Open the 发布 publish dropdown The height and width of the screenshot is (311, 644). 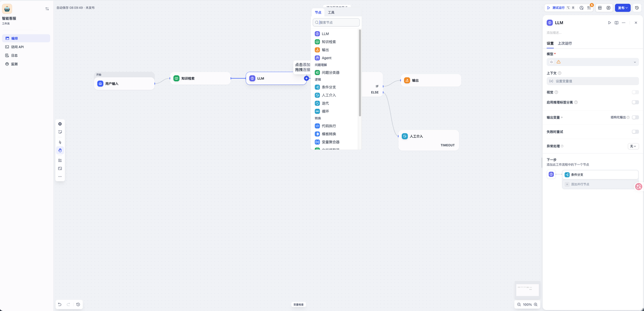tap(622, 8)
